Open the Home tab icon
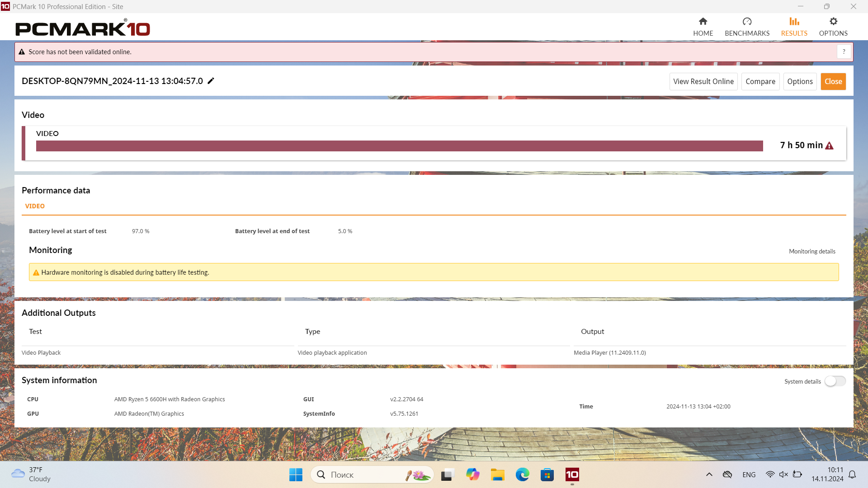 tap(703, 22)
